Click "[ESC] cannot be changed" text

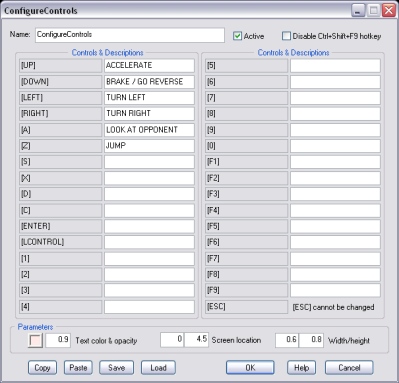tap(333, 307)
